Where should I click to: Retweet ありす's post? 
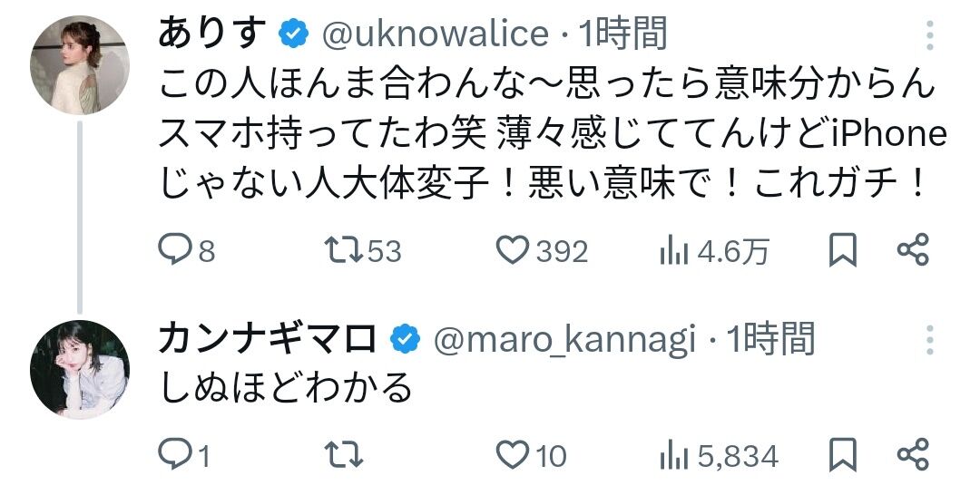click(341, 250)
